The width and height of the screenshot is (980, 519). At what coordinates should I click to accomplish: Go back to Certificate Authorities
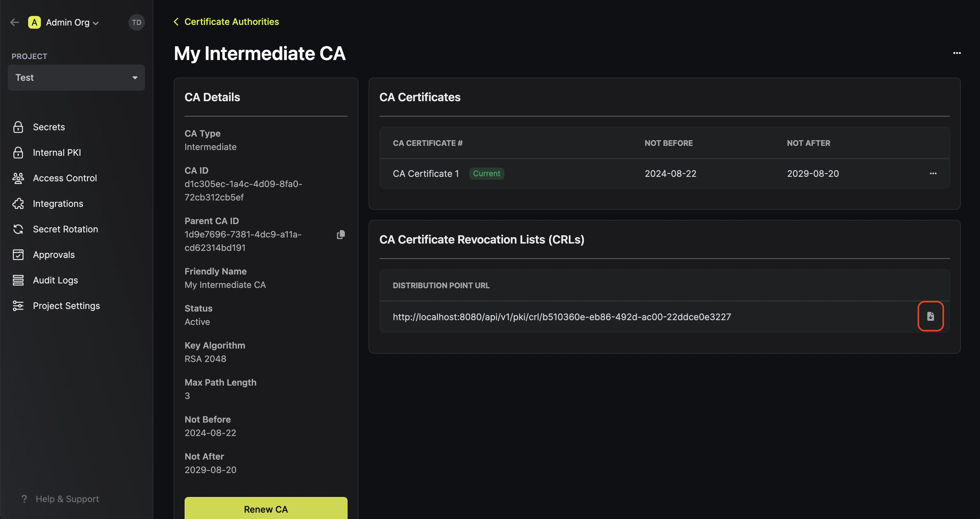pyautogui.click(x=231, y=22)
